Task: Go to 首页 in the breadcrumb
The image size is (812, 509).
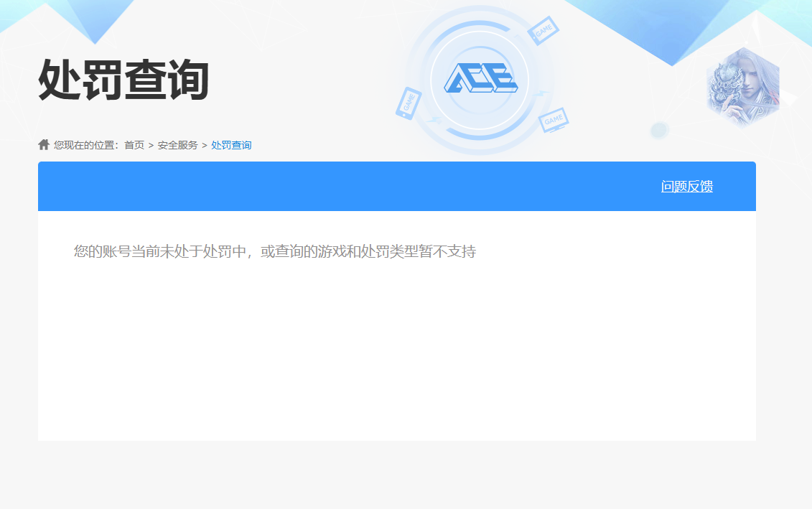Action: (134, 146)
